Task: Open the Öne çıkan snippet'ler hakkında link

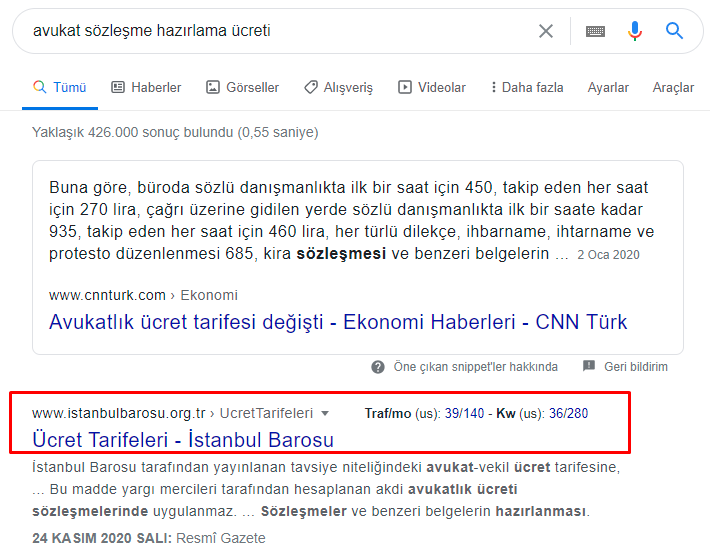Action: tap(475, 367)
